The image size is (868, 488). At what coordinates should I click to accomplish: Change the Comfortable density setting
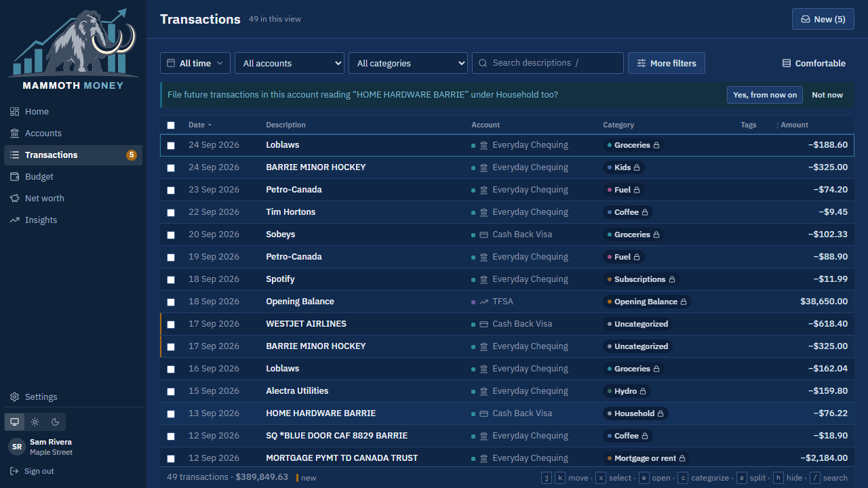click(x=814, y=63)
